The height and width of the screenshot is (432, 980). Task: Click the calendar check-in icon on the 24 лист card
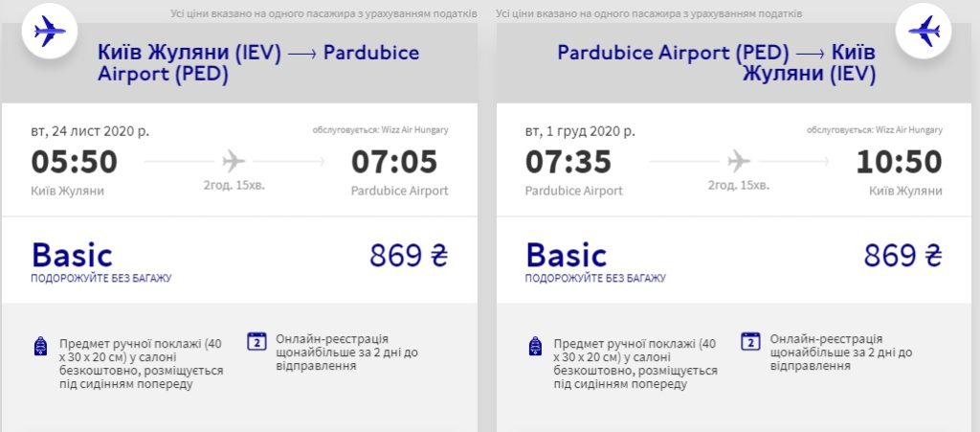coord(256,341)
